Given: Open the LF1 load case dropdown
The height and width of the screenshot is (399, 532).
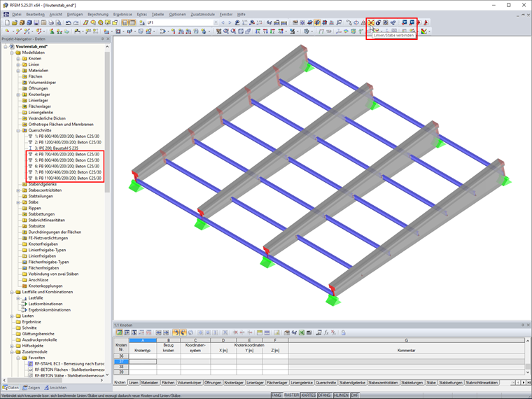Looking at the screenshot, I should tap(216, 22).
